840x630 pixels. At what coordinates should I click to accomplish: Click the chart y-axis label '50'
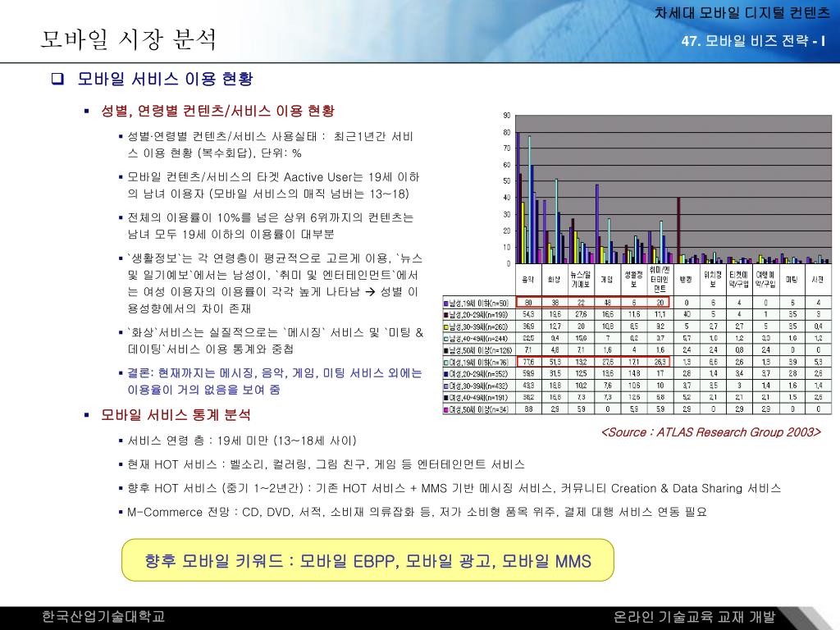pyautogui.click(x=507, y=181)
